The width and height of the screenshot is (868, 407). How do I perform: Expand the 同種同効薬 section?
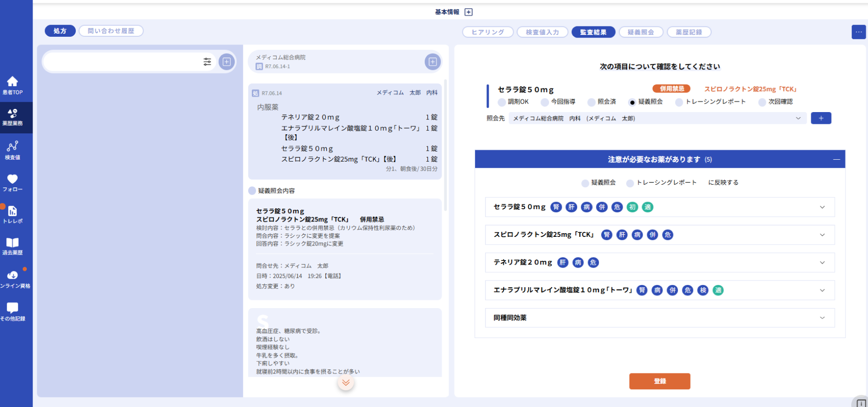822,318
